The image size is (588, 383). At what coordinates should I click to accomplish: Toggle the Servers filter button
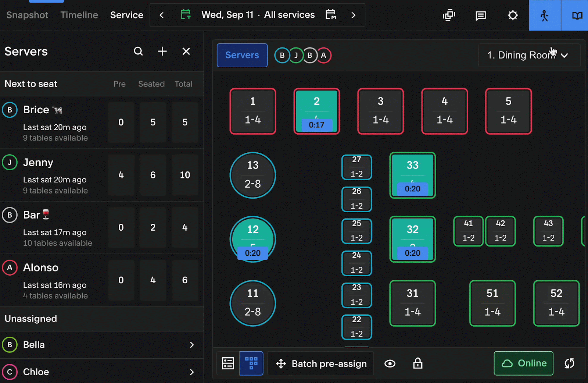point(242,55)
